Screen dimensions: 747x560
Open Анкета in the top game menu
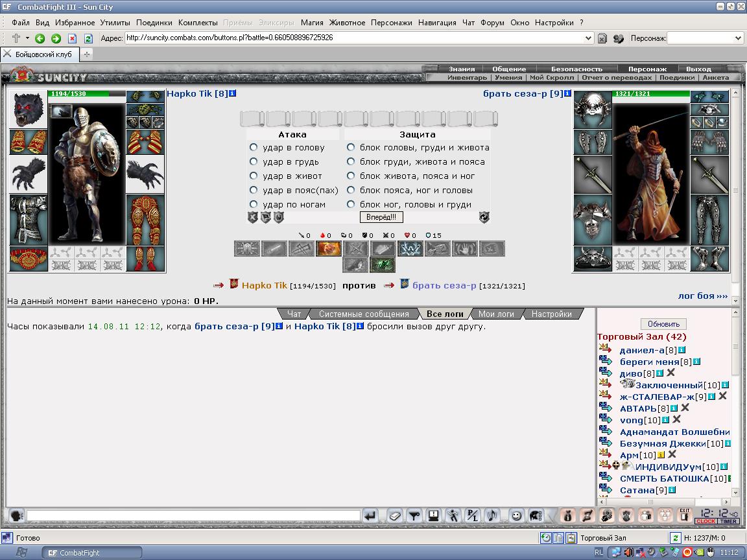point(716,77)
